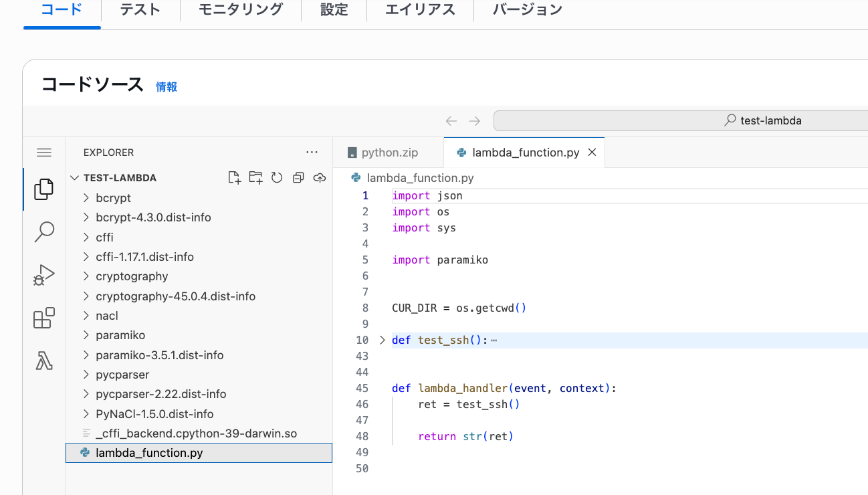The image size is (868, 495).
Task: Open _cffi_backend.cpython-39-darwin.so file
Action: 199,433
